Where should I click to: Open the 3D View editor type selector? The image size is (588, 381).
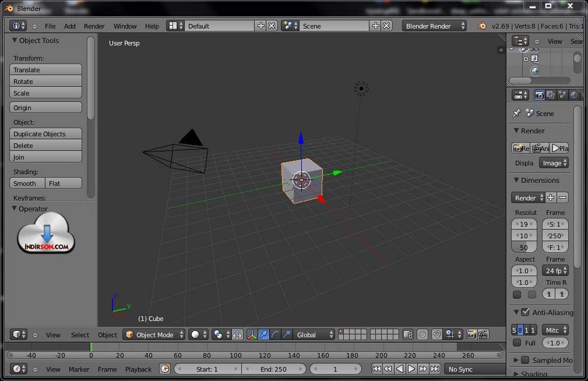[x=19, y=334]
